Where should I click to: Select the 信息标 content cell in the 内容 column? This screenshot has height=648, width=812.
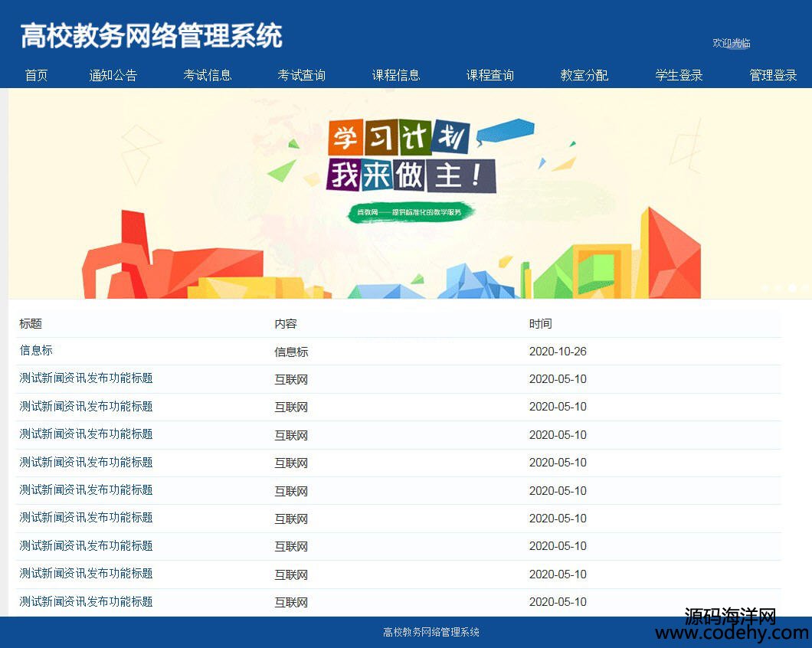point(291,352)
